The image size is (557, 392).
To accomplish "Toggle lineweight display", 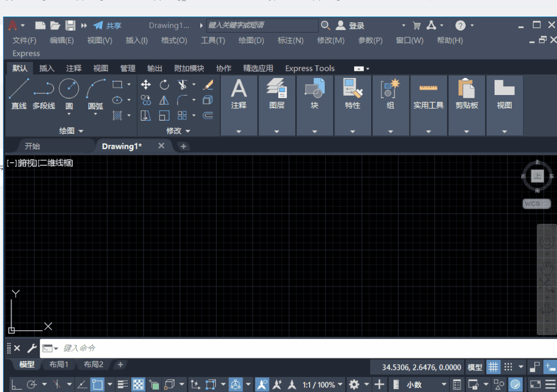I will pyautogui.click(x=123, y=385).
